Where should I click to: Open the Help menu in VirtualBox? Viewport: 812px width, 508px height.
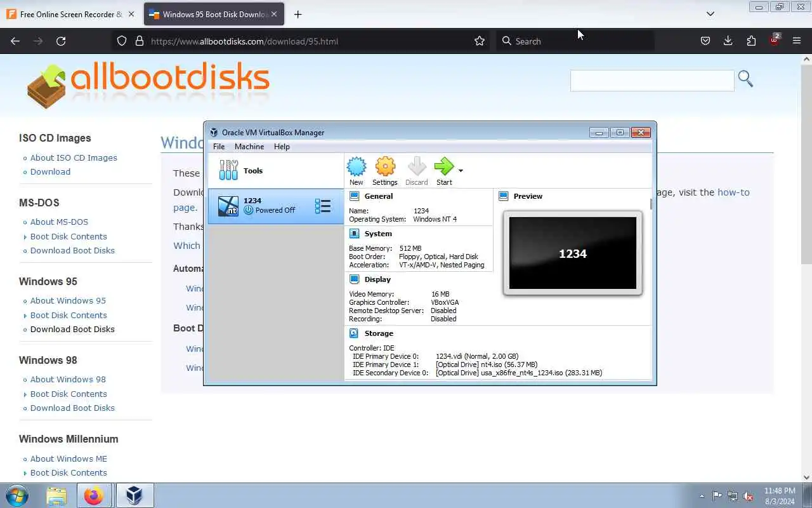(x=282, y=147)
